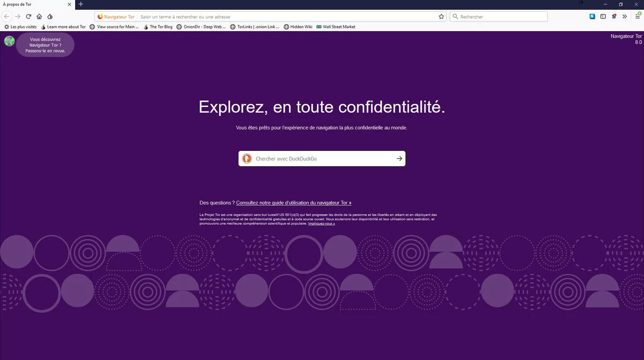Restore down the browser window
The image size is (644, 360).
coord(621,4)
